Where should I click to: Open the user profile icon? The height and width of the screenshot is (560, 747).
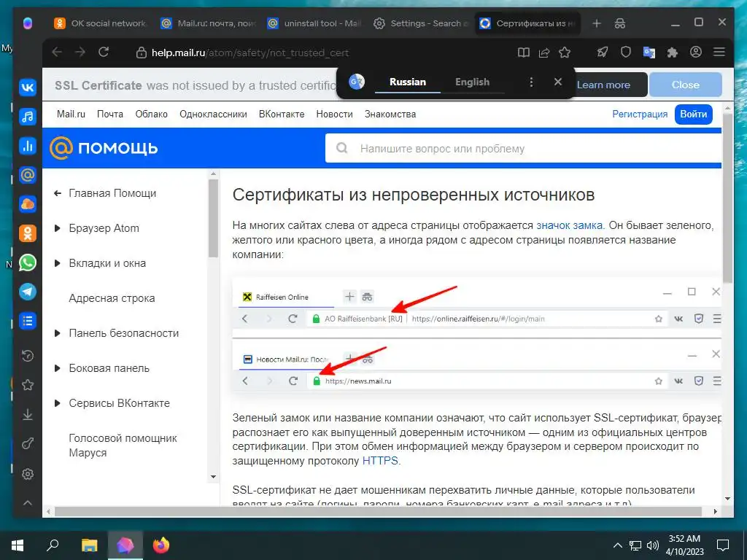[695, 52]
